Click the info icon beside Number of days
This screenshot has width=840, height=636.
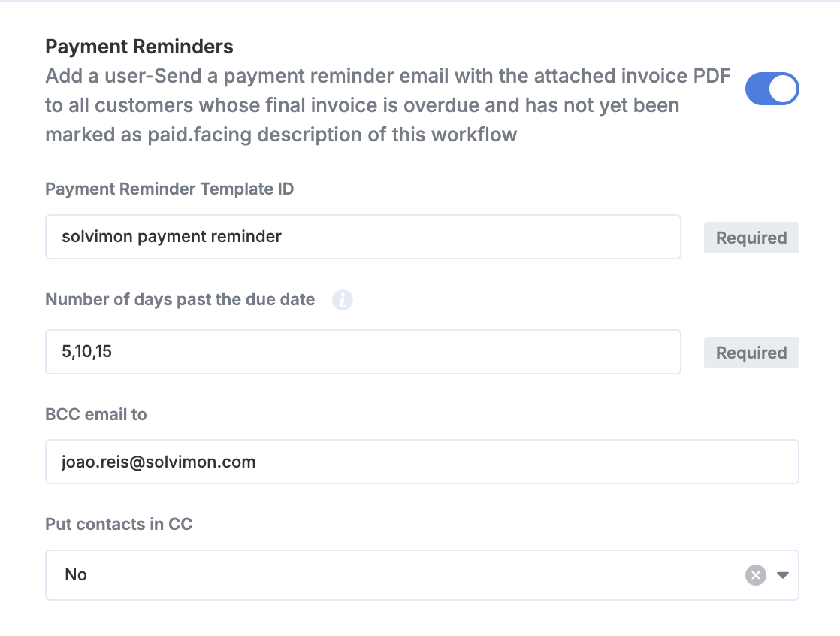(343, 301)
